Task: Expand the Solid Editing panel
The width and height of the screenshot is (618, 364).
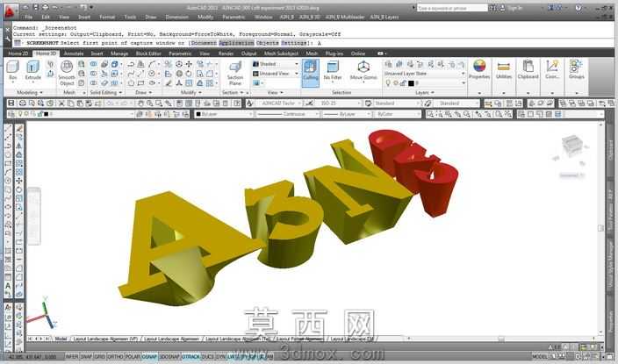Action: 105,93
